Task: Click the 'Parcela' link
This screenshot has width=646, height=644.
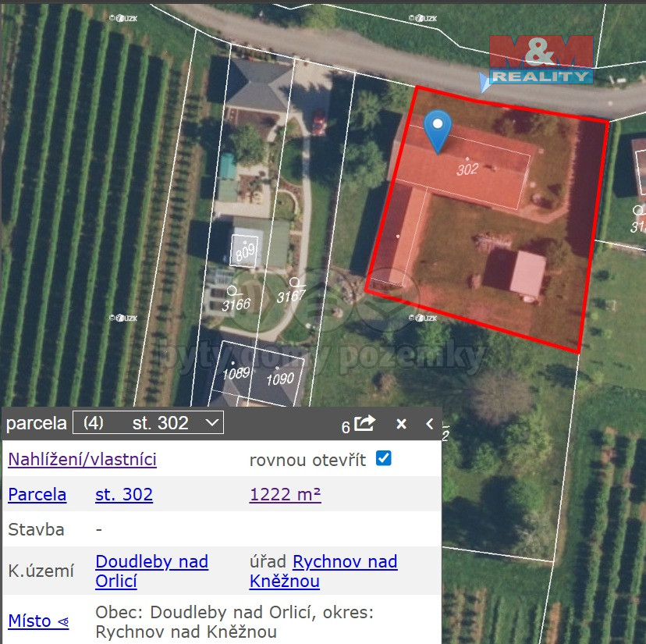Action: coord(37,494)
